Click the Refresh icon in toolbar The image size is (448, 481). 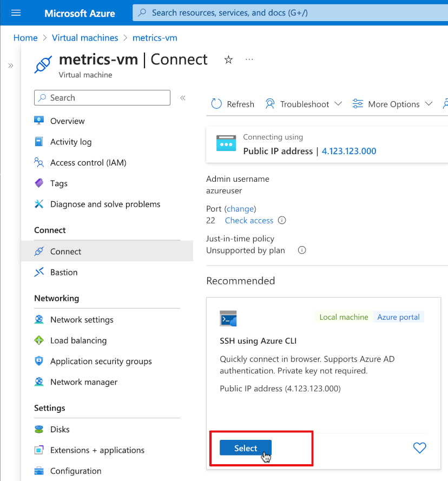coord(216,104)
